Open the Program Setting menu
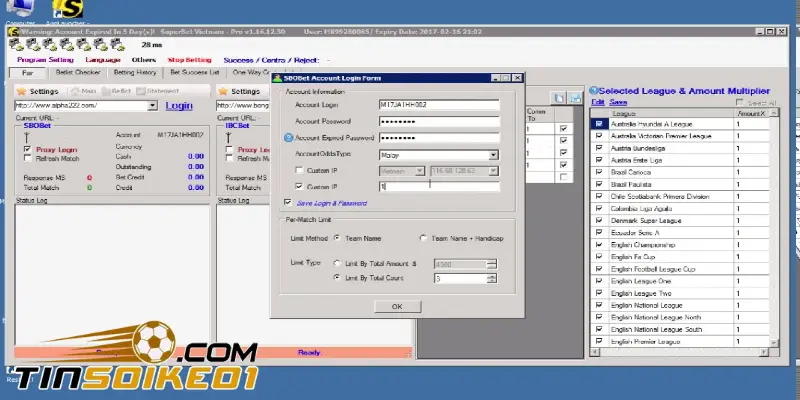The height and width of the screenshot is (400, 800). point(45,59)
